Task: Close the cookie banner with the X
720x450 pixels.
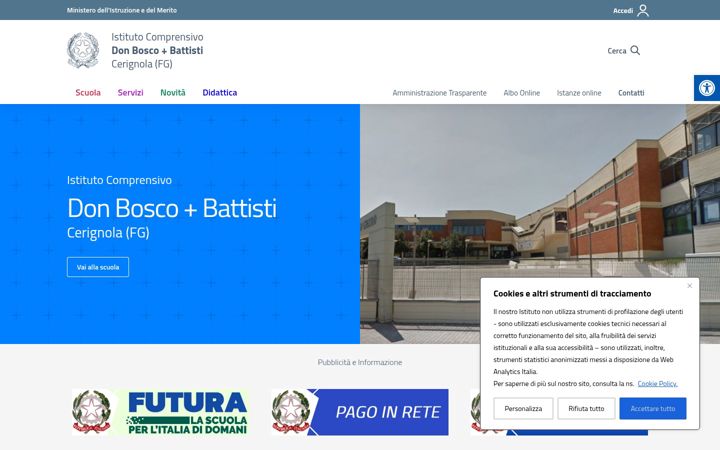Action: [x=689, y=286]
